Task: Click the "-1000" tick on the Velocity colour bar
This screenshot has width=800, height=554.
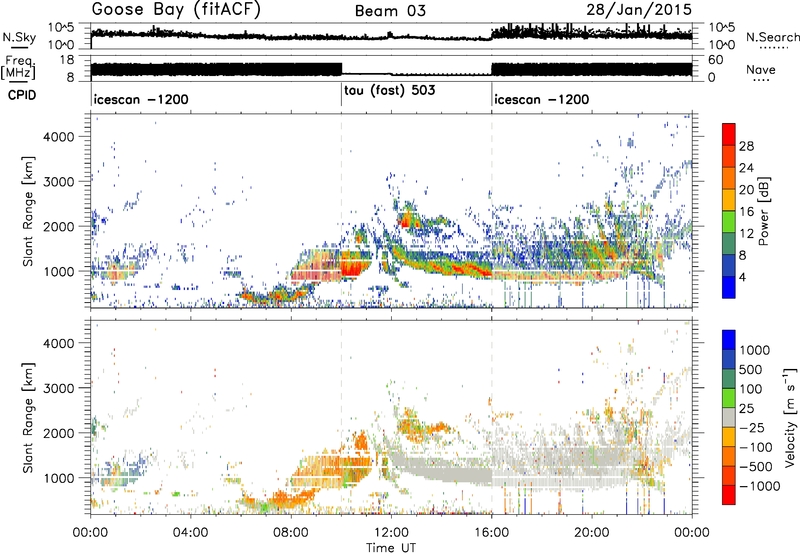Action: coord(760,486)
